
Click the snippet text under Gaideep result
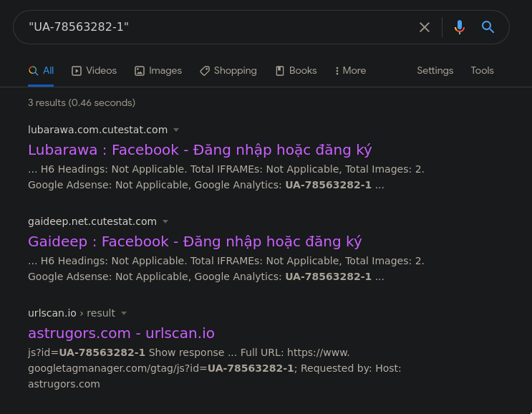[x=226, y=269]
